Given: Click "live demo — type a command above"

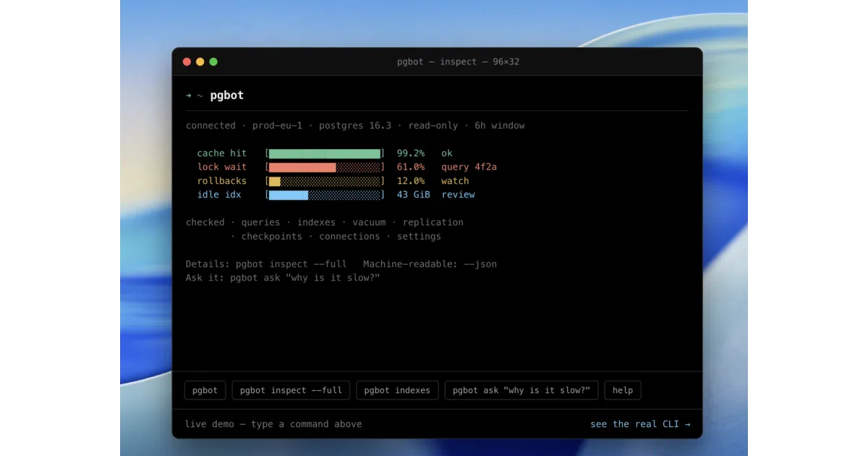Looking at the screenshot, I should 273,424.
